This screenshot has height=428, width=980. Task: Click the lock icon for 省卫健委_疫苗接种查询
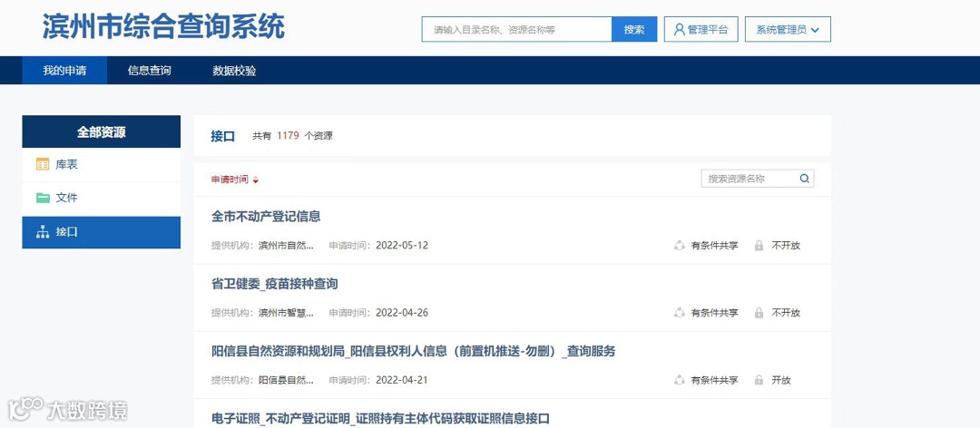(x=759, y=313)
